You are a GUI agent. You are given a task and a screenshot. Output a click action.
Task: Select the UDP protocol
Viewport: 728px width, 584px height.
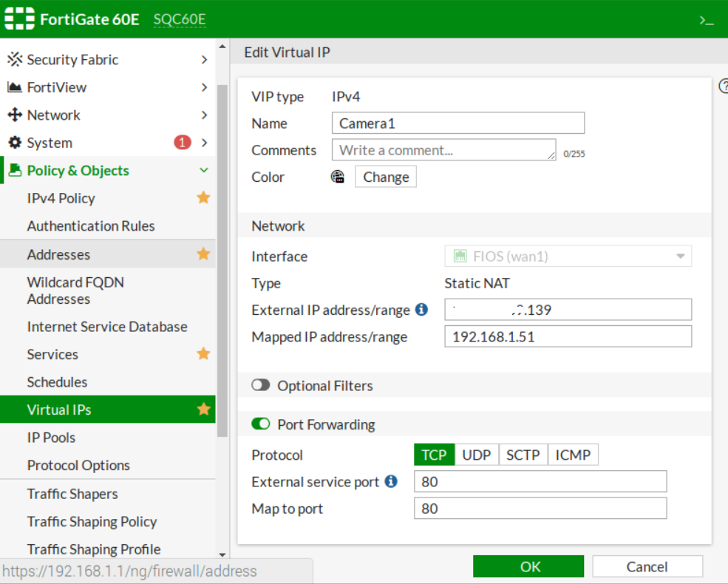coord(477,455)
